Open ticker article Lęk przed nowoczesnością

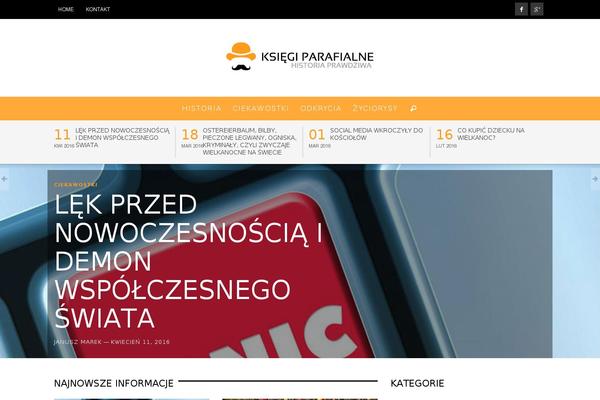point(122,137)
